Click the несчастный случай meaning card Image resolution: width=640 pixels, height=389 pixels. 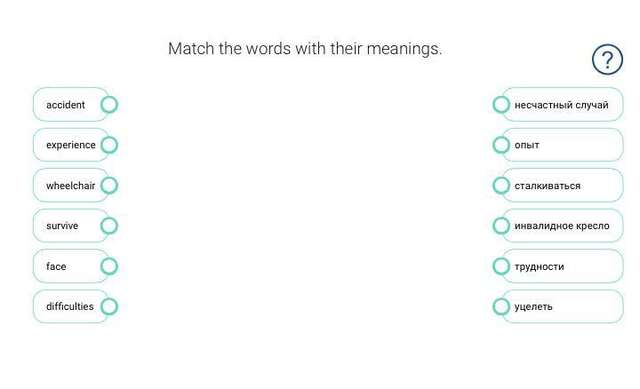pyautogui.click(x=562, y=104)
